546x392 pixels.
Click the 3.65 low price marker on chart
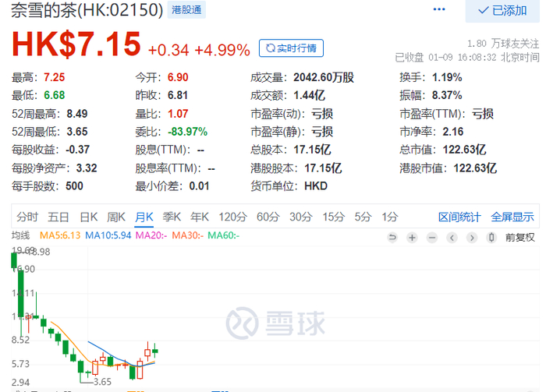[x=102, y=382]
